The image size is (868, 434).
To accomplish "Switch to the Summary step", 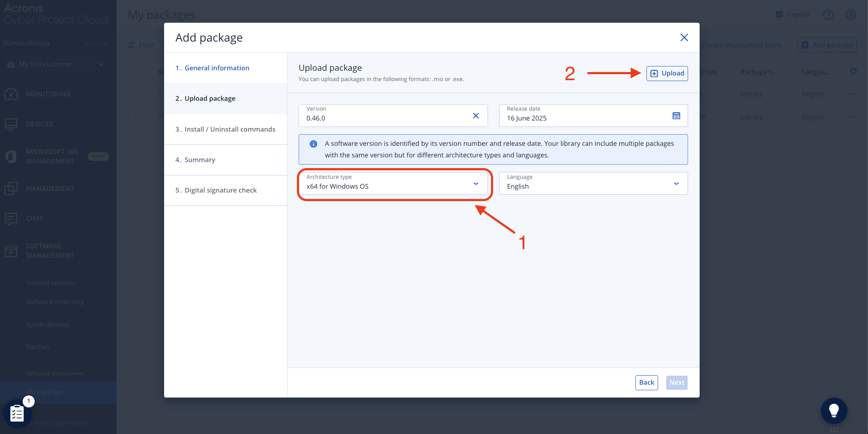I will tap(200, 160).
